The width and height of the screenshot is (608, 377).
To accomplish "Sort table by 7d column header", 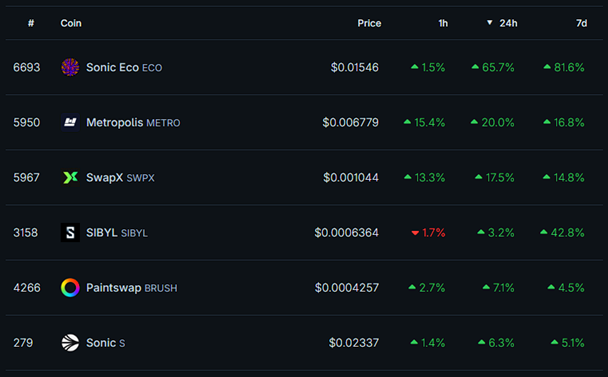I will pos(582,23).
